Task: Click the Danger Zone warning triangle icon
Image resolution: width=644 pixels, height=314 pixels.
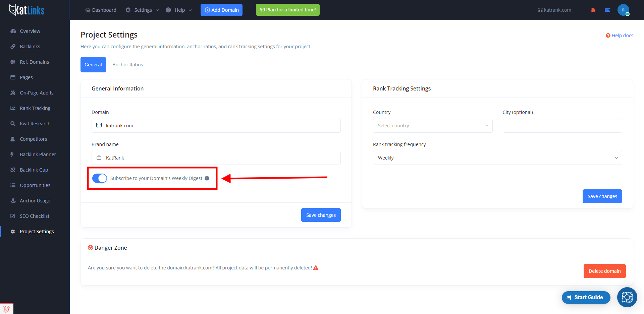Action: pyautogui.click(x=316, y=268)
